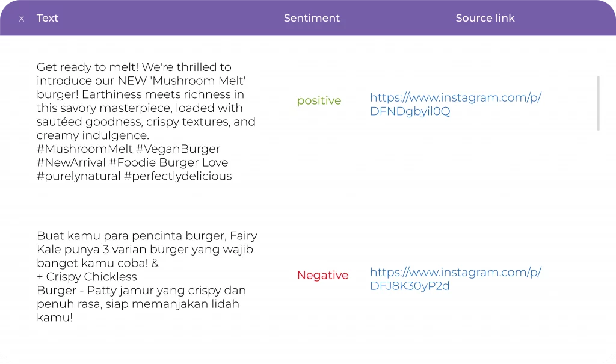Click the Source link column header
The height and width of the screenshot is (364, 616).
[x=485, y=18]
